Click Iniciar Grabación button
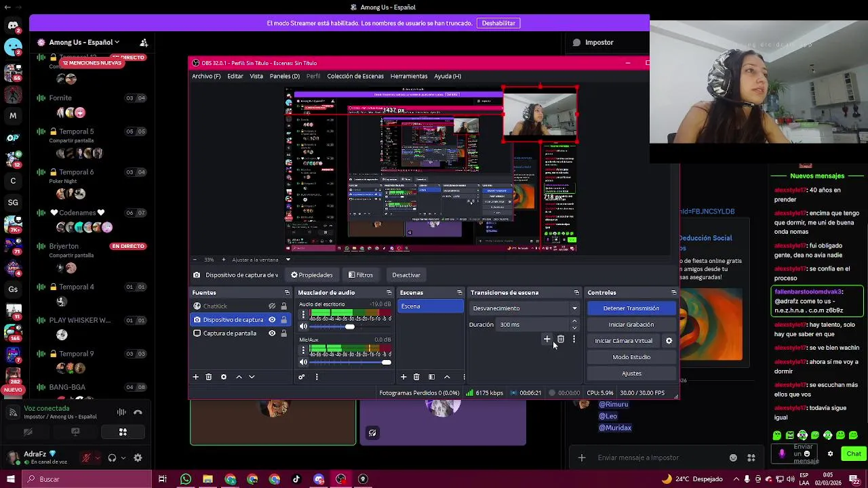The height and width of the screenshot is (488, 868). [631, 325]
